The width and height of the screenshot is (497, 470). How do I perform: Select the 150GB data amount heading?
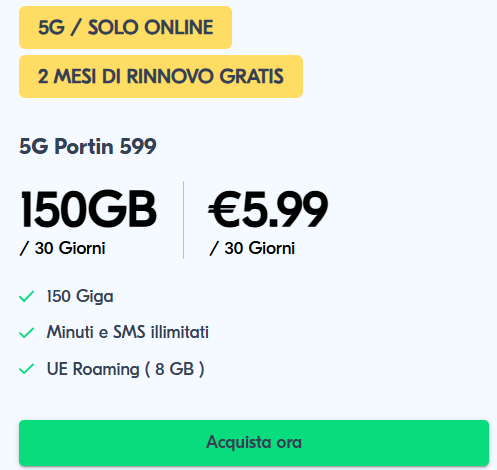coord(88,209)
